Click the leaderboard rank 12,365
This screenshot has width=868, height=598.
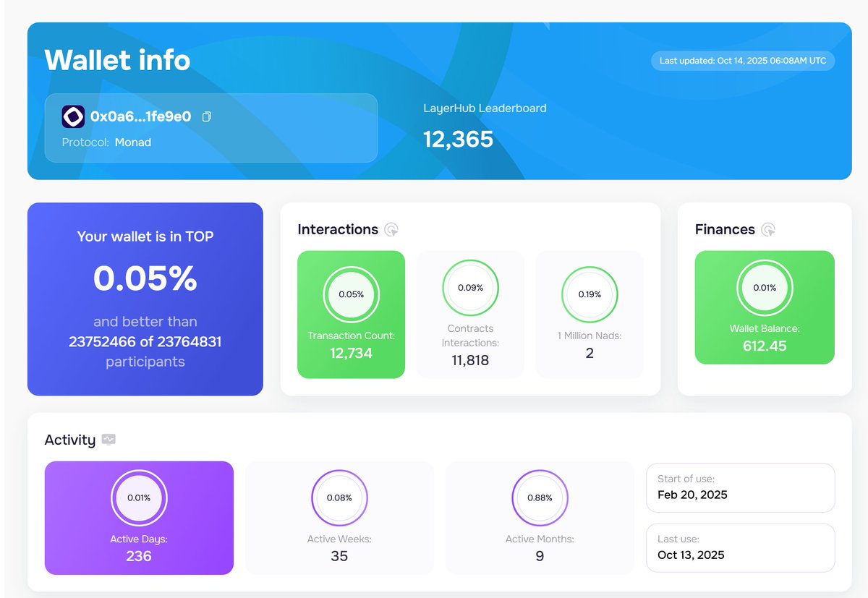click(x=458, y=139)
